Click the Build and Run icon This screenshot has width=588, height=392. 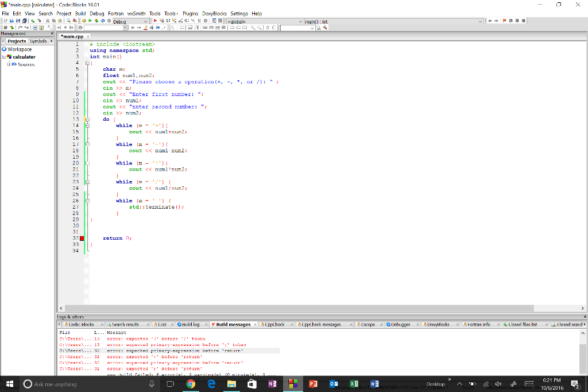[x=96, y=21]
